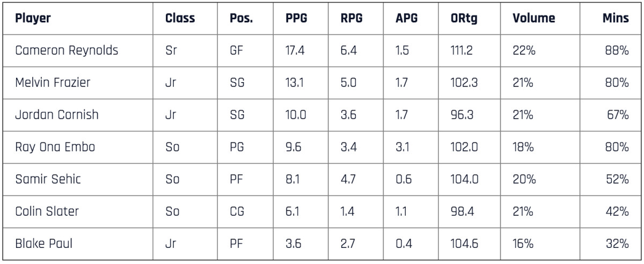Select Jordan Cornish's 67% Mins cell

pos(617,115)
